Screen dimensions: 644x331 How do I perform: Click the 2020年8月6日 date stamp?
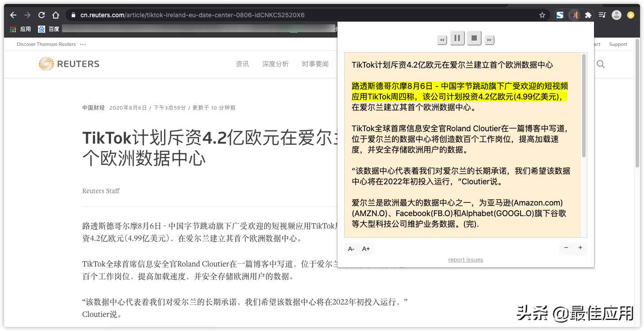(128, 108)
